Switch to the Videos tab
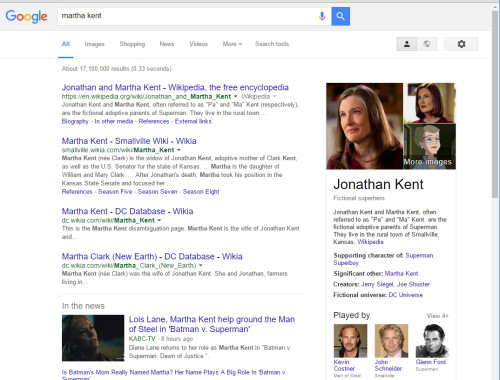This screenshot has width=500, height=380. tap(198, 44)
